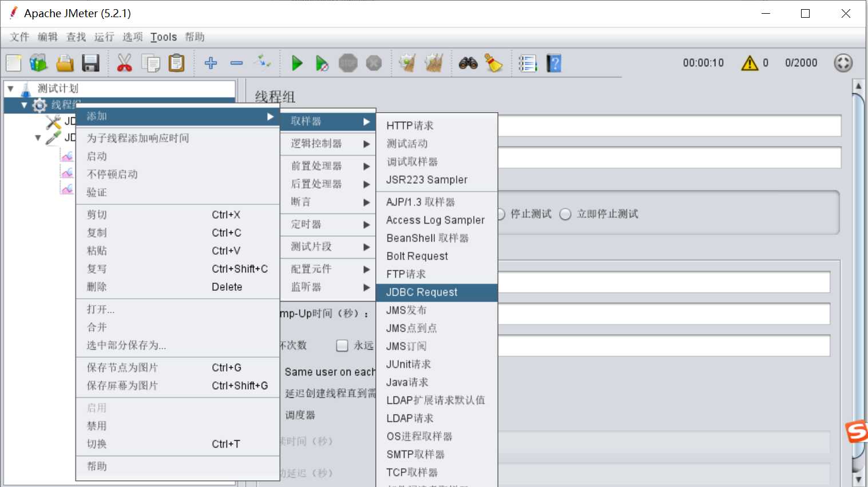Select the 停止测试 radio button
The width and height of the screenshot is (868, 487).
coord(500,214)
